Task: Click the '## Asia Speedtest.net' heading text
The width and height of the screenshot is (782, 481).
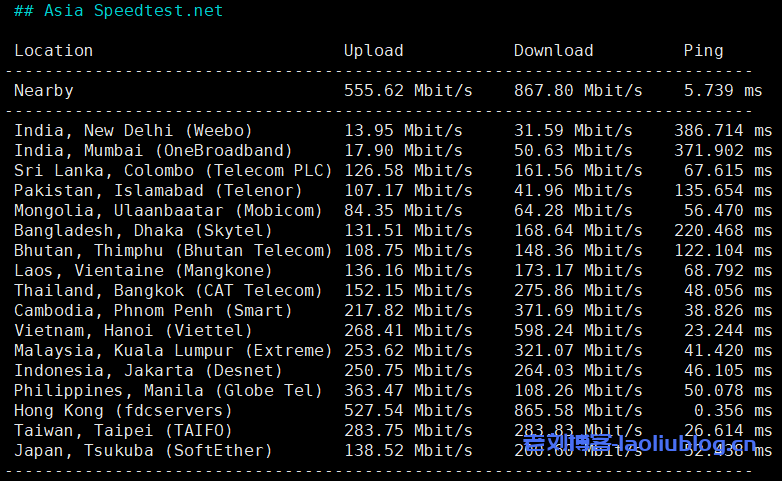Action: [119, 11]
